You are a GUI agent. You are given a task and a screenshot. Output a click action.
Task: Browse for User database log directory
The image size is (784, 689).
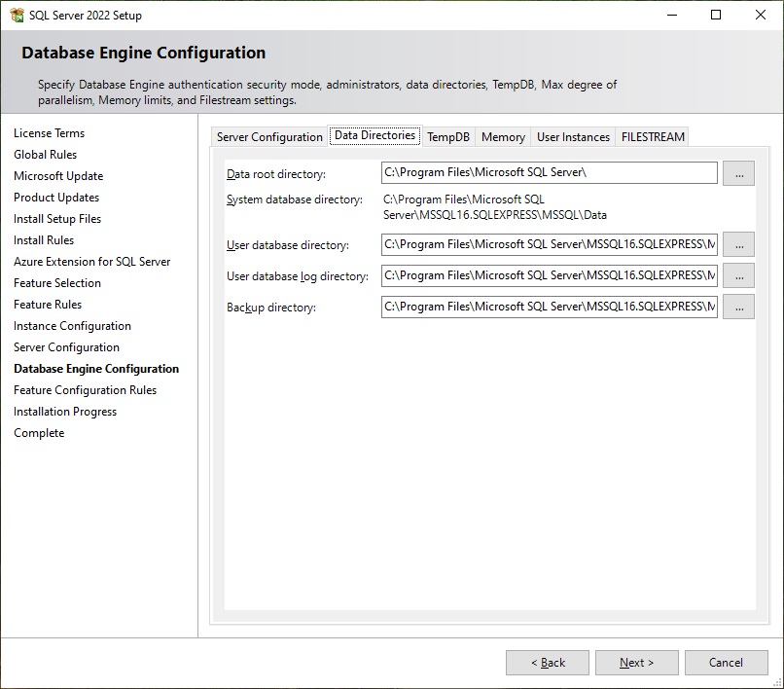pos(738,275)
